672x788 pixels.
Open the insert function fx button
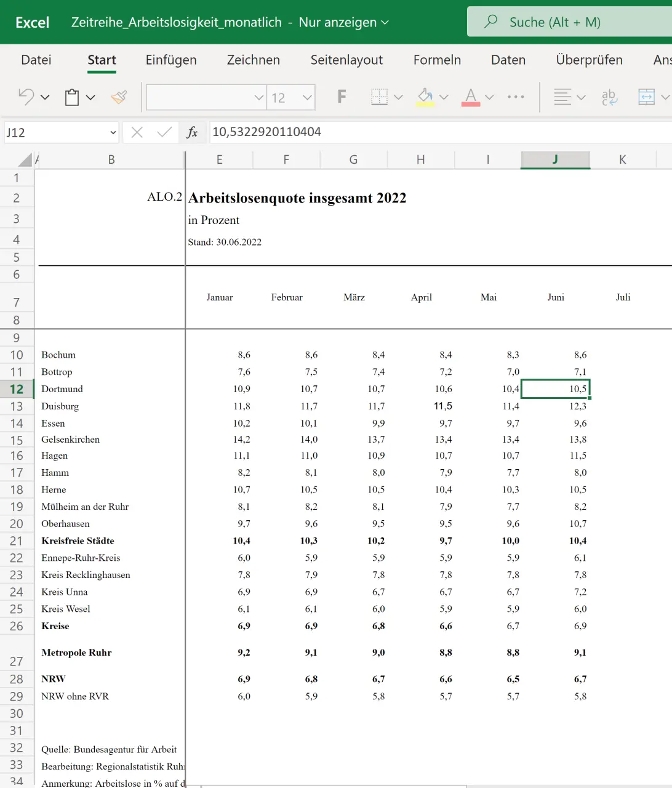[192, 132]
